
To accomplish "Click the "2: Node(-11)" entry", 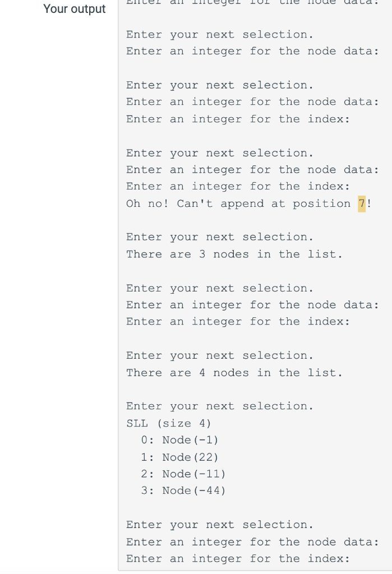I will [x=183, y=474].
